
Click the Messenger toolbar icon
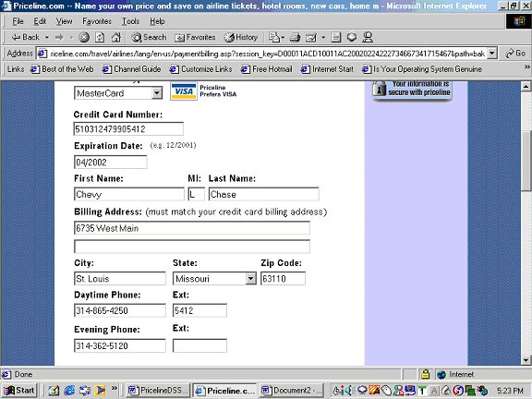click(368, 37)
